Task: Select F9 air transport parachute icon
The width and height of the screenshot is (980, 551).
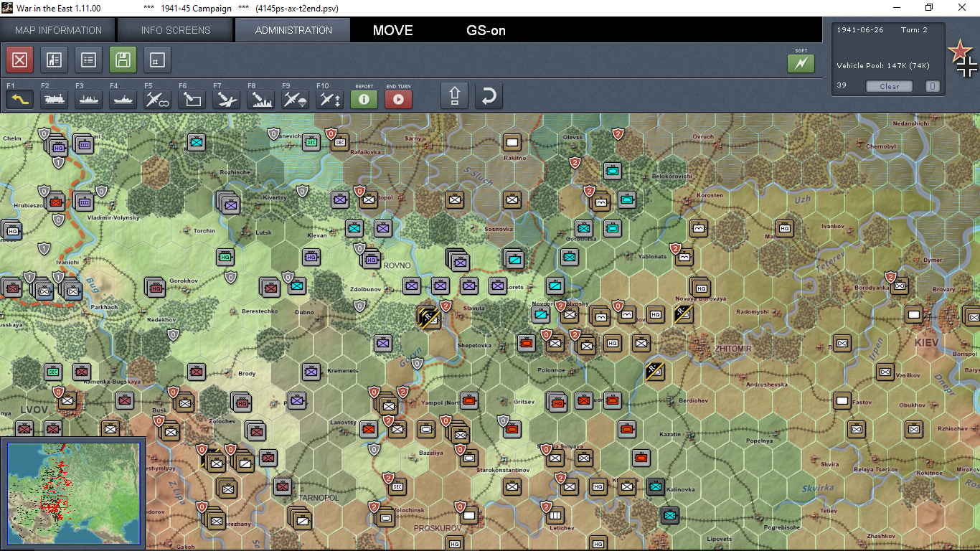Action: tap(296, 100)
